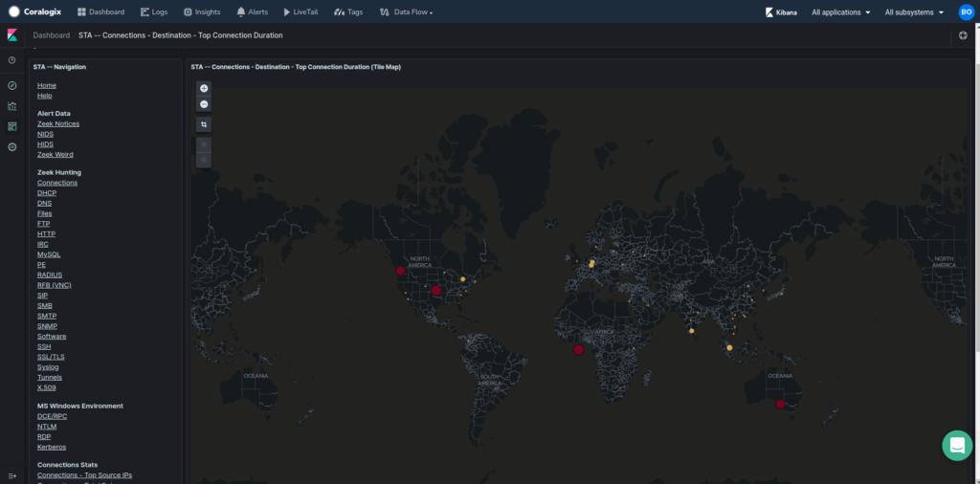Open the FTP link

44,224
